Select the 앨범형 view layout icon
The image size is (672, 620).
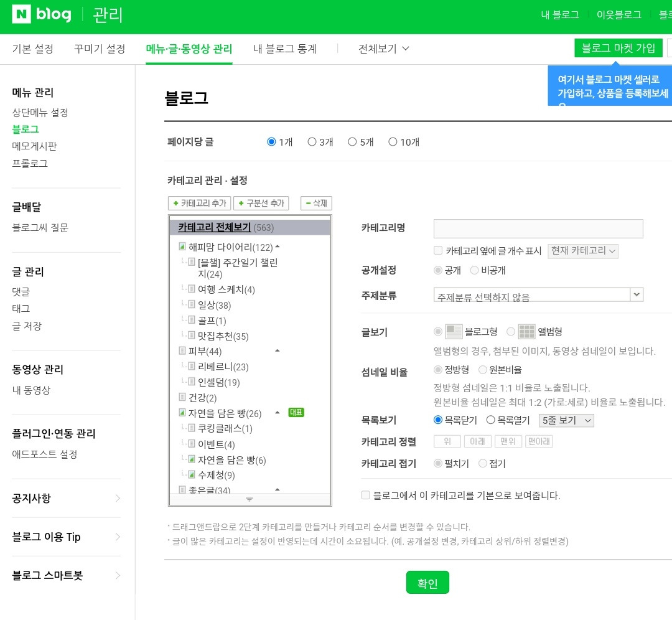coord(527,331)
